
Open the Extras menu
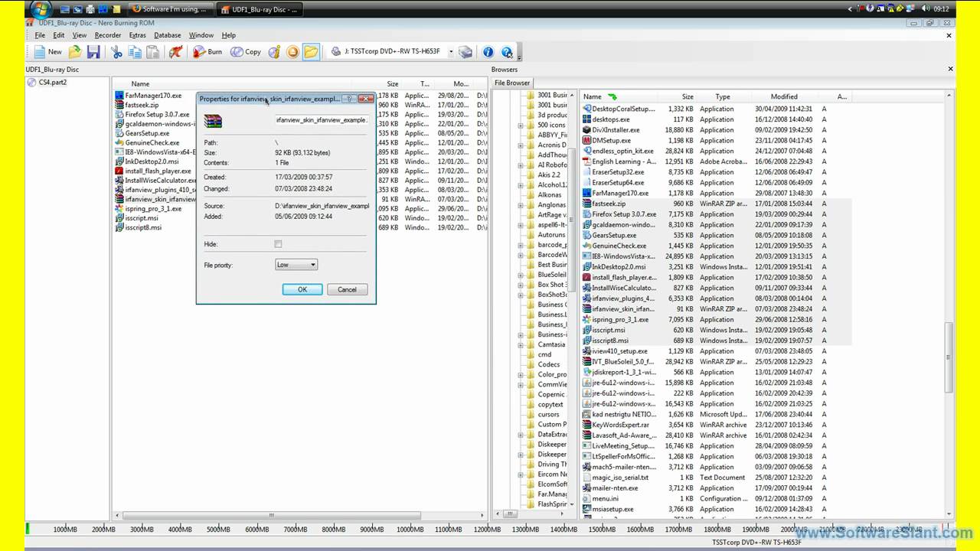tap(138, 35)
